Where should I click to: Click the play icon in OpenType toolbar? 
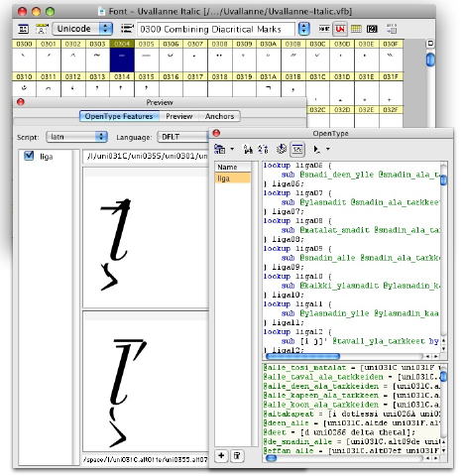(x=316, y=150)
